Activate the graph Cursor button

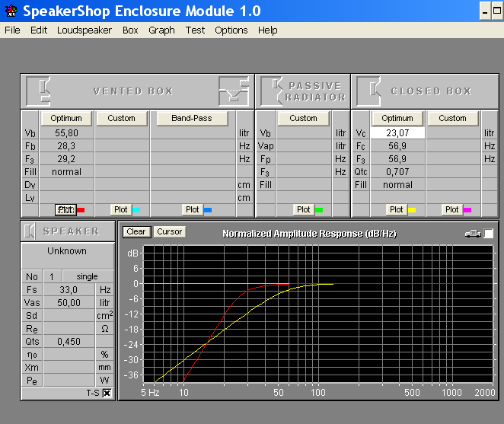point(170,231)
